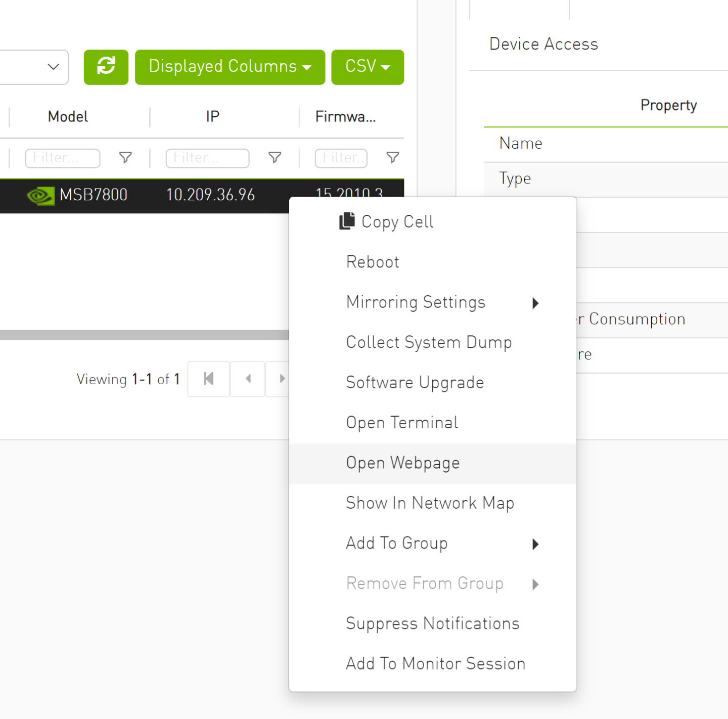This screenshot has width=728, height=719.
Task: Open the filter options funnel for IP column
Action: pyautogui.click(x=275, y=158)
